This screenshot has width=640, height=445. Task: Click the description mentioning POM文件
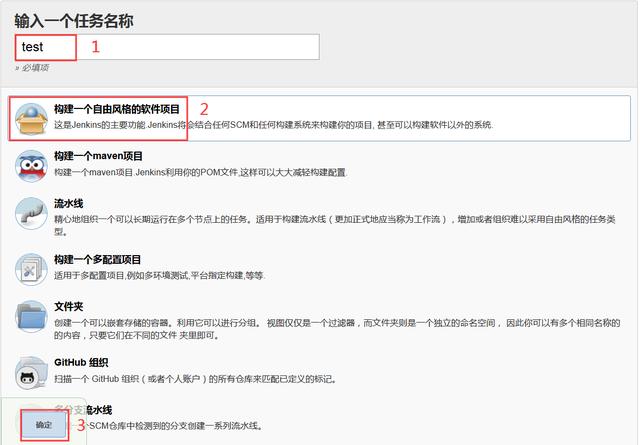(200, 172)
